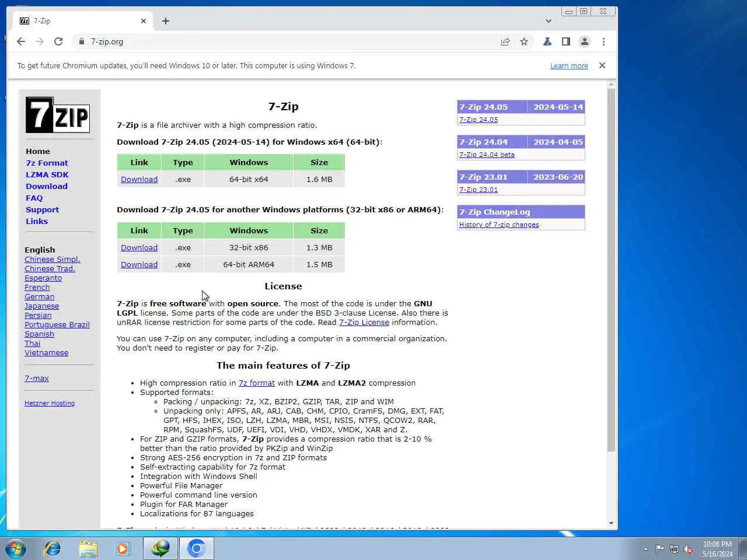This screenshot has height=560, width=747.
Task: Open Windows Start menu orb
Action: (16, 549)
